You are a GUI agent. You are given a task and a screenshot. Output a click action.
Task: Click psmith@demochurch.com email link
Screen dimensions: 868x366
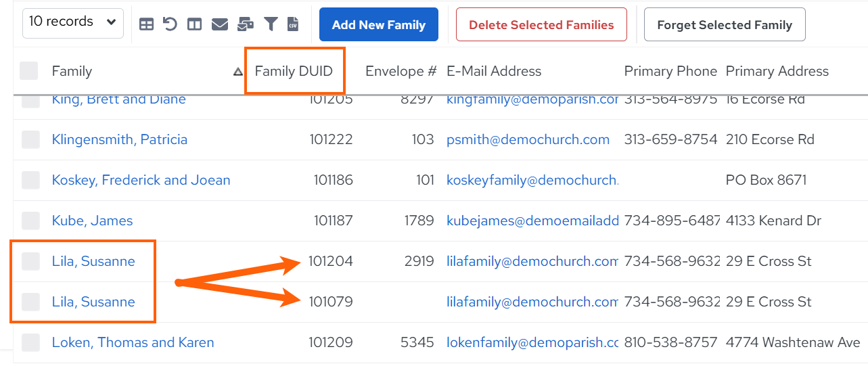(x=528, y=139)
